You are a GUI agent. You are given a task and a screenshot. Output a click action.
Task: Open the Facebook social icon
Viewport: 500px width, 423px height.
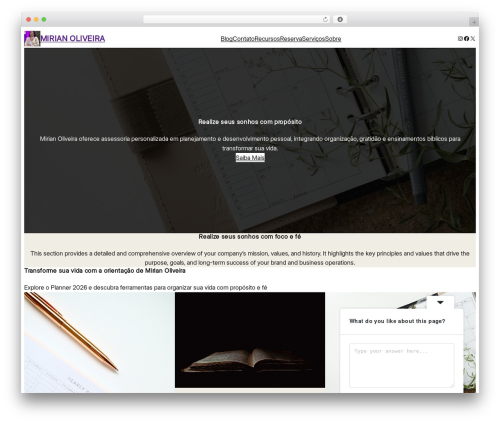click(467, 39)
